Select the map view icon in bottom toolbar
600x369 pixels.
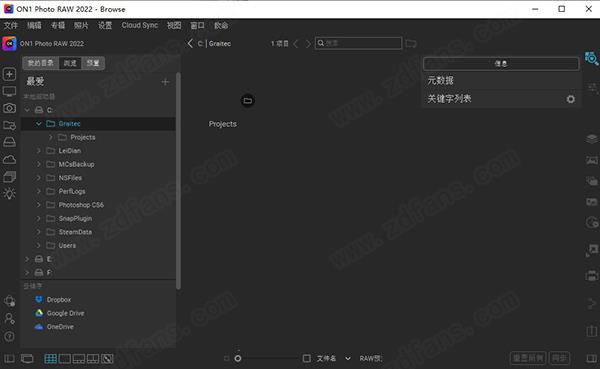[107, 359]
